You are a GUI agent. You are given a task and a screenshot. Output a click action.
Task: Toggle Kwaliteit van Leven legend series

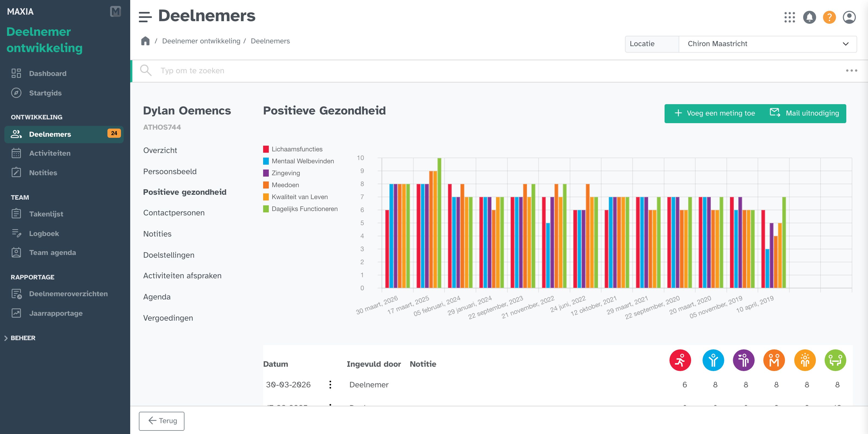[295, 197]
